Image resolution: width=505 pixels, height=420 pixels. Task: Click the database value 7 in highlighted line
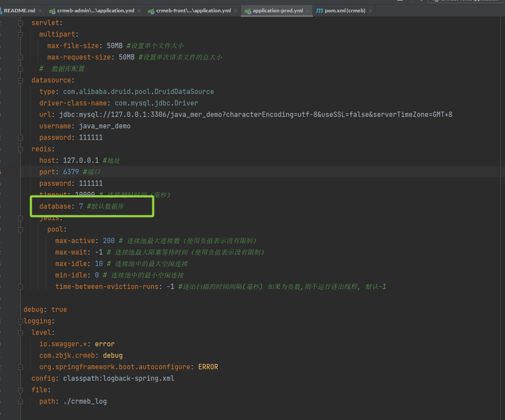click(81, 206)
